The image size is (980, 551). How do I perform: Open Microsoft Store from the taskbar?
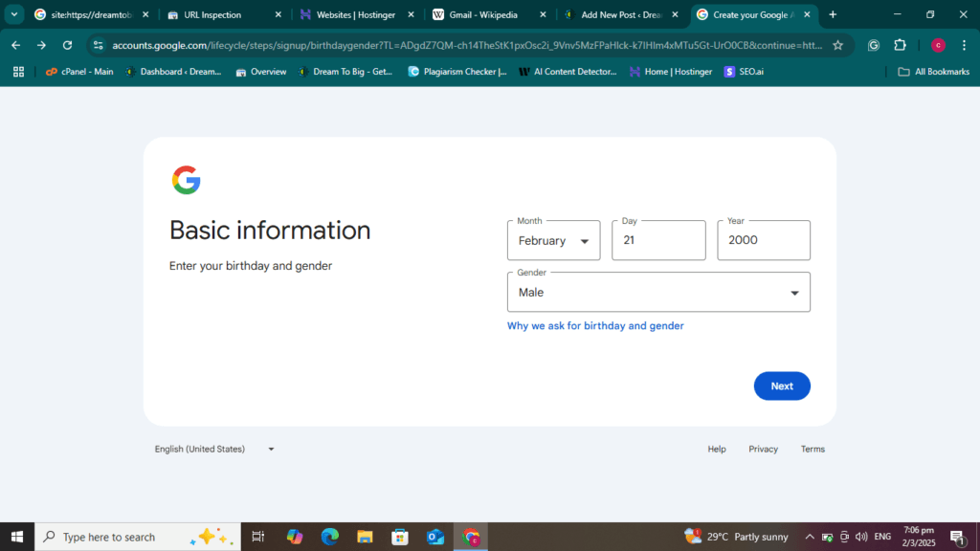400,537
